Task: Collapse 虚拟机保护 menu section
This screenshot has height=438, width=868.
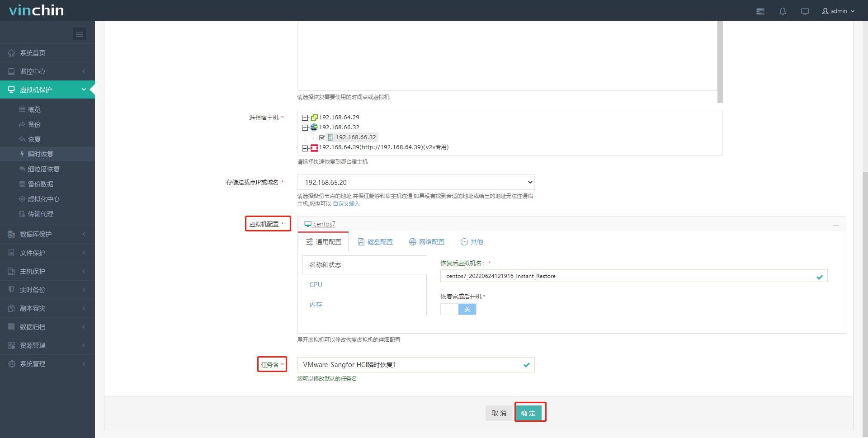Action: coord(47,89)
